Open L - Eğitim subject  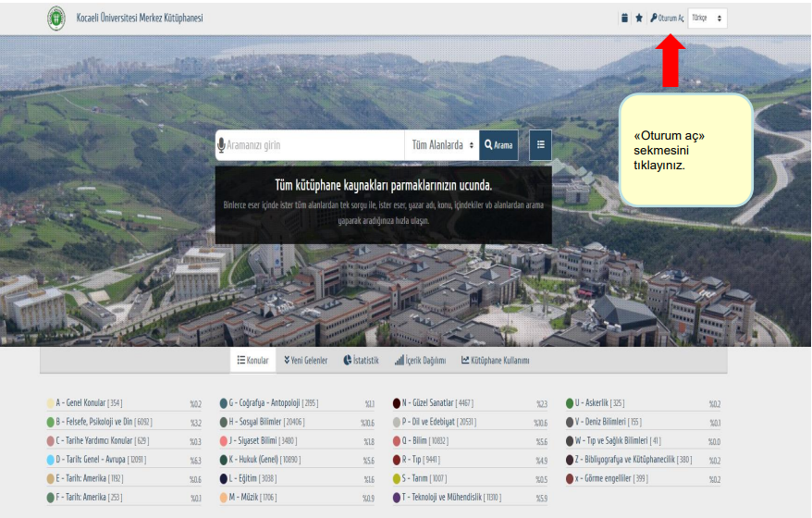(x=252, y=478)
